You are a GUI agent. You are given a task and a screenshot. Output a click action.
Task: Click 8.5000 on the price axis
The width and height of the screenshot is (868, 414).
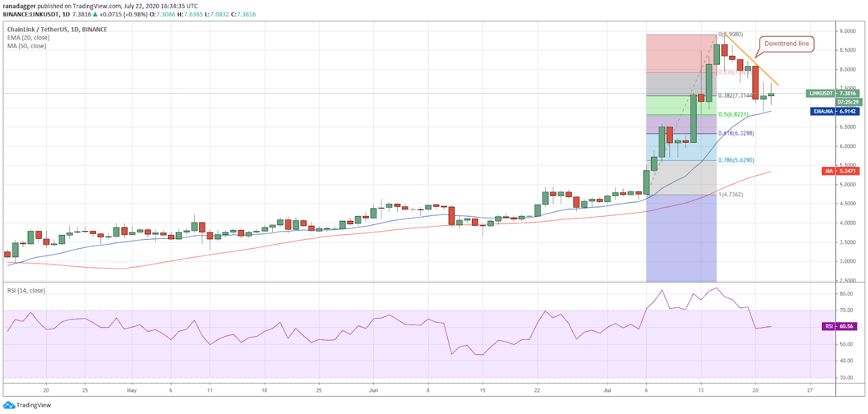847,50
